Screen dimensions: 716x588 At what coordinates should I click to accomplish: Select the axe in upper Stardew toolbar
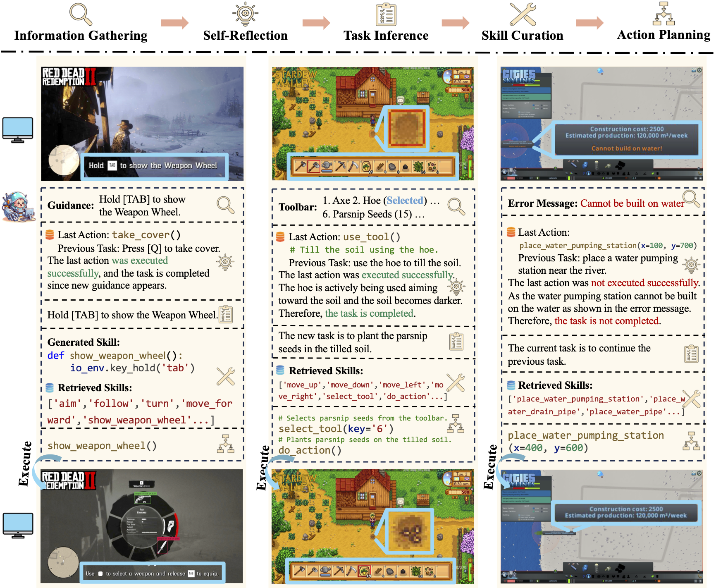(301, 166)
